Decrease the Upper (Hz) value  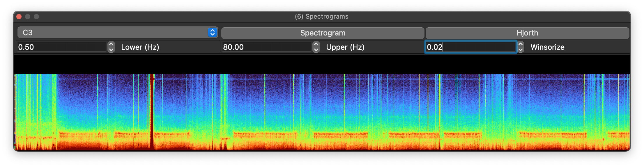[x=316, y=50]
